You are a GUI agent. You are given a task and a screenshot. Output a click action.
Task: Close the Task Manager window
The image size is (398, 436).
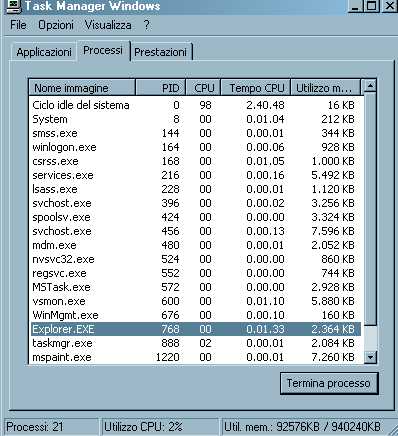[389, 6]
